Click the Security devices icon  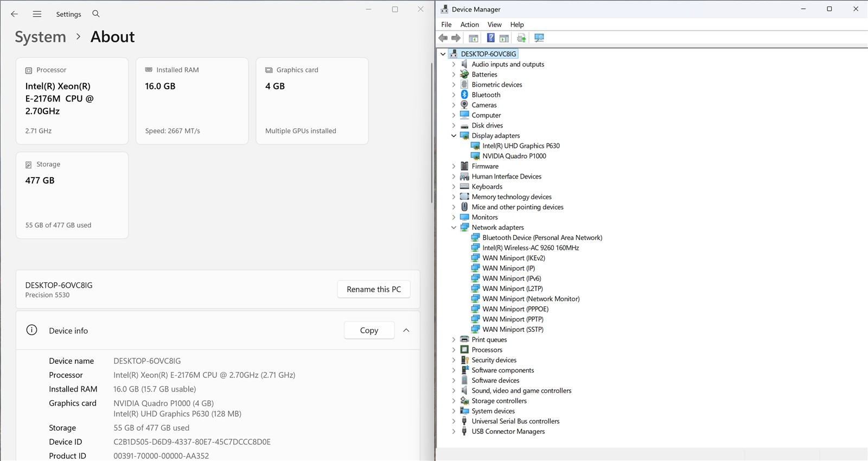point(464,360)
